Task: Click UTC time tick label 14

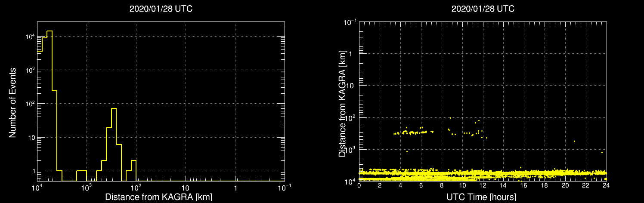Action: click(503, 186)
